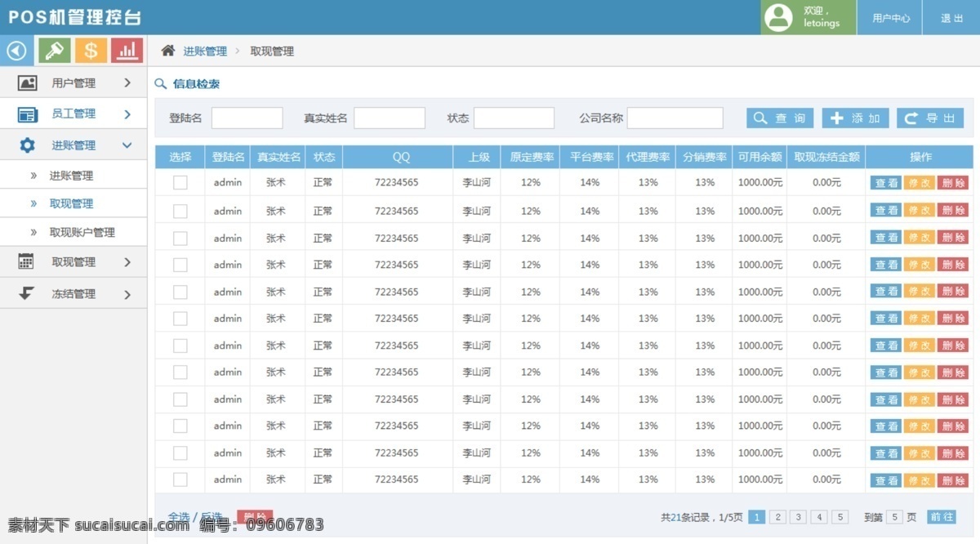Viewport: 980px width, 544px height.
Task: Tick the checkbox in the fourth table row
Action: (x=180, y=265)
